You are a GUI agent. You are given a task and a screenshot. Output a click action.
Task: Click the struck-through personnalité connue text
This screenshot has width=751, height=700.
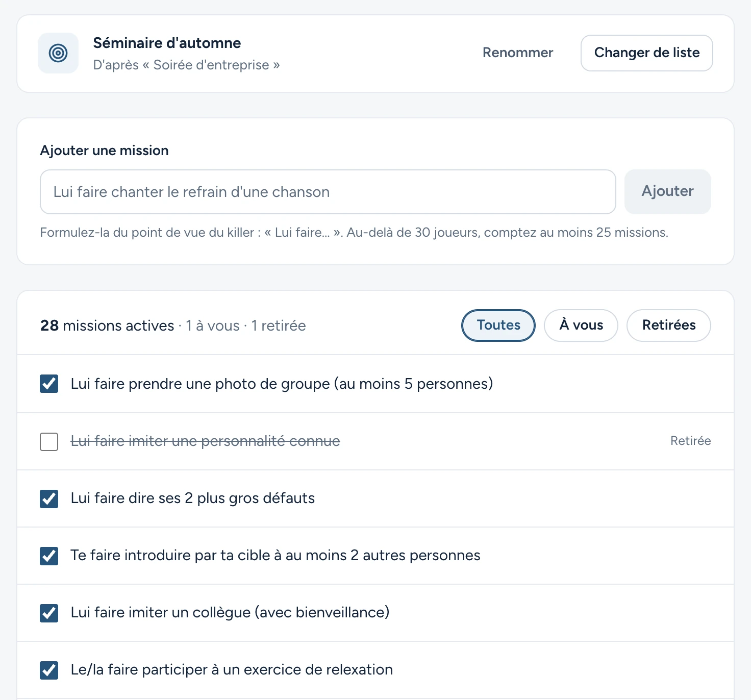(205, 441)
